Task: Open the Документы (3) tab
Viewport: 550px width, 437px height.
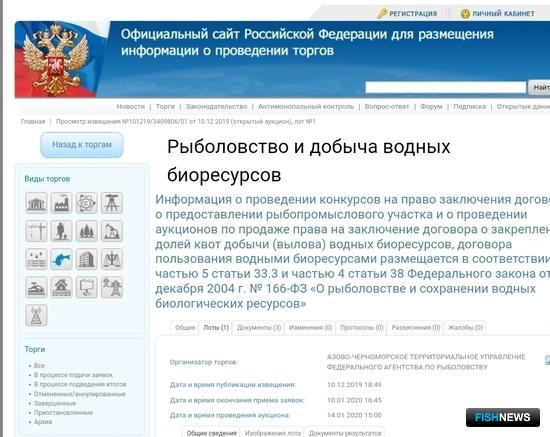Action: coord(259,328)
